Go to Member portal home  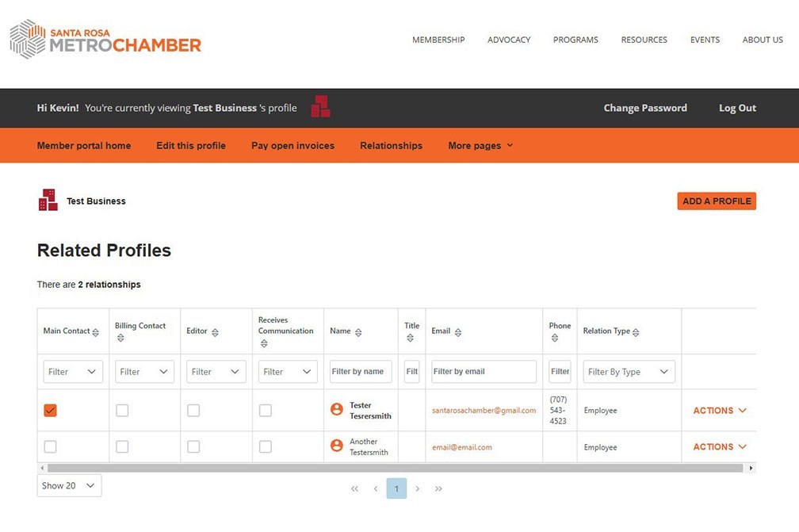point(84,146)
